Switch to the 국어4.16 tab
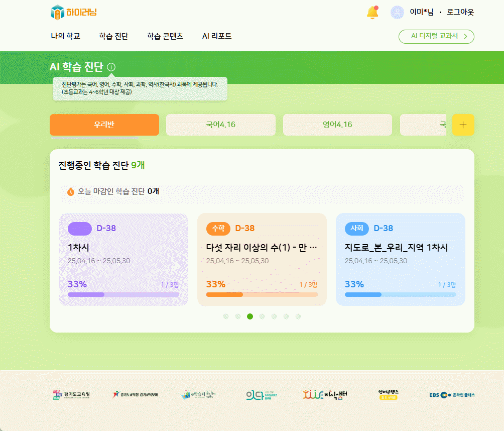This screenshot has width=504, height=431. (220, 125)
